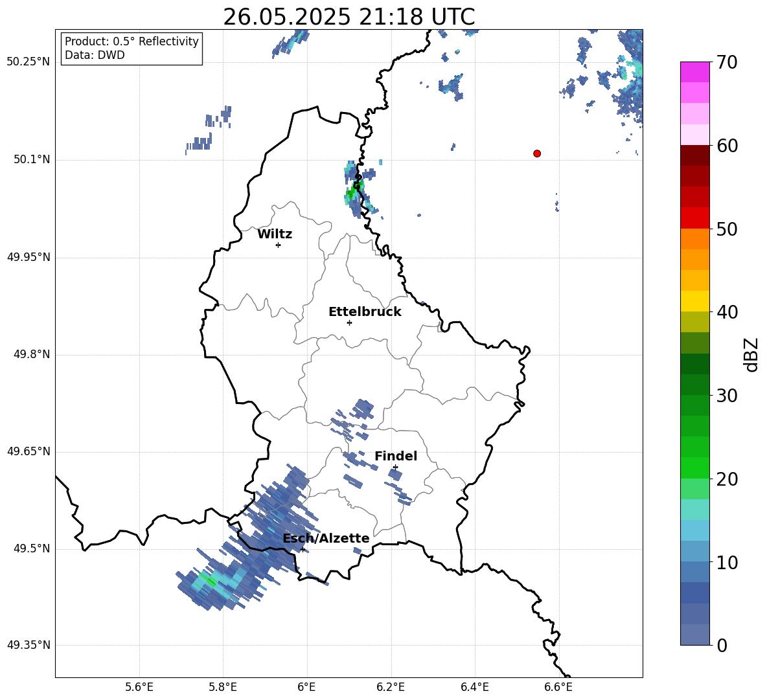The height and width of the screenshot is (700, 767).
Task: Click the 6°E longitude label
Action: pyautogui.click(x=306, y=687)
